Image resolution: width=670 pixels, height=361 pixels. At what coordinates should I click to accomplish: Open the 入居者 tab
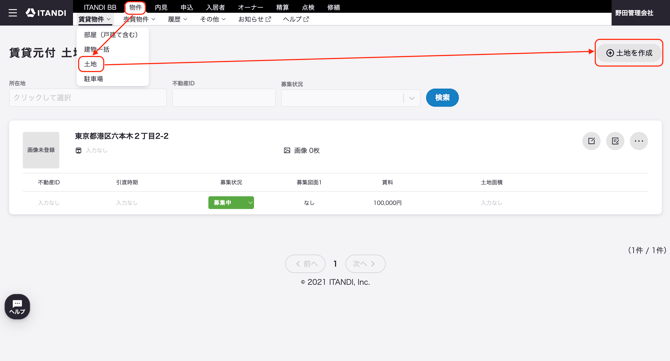pos(215,7)
